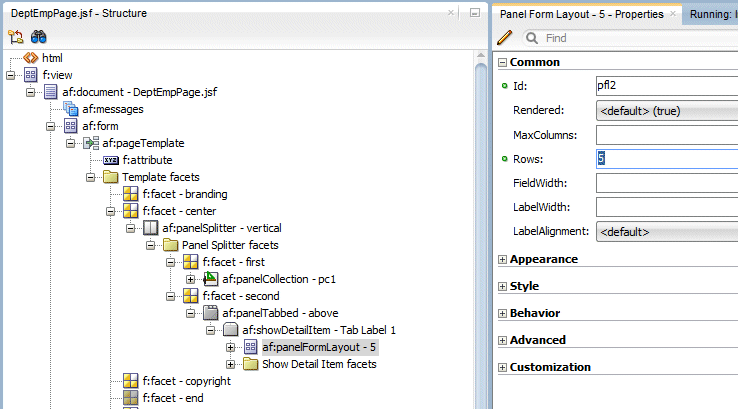Expand the Show Detail Item facets node
The image size is (738, 409).
(x=230, y=364)
